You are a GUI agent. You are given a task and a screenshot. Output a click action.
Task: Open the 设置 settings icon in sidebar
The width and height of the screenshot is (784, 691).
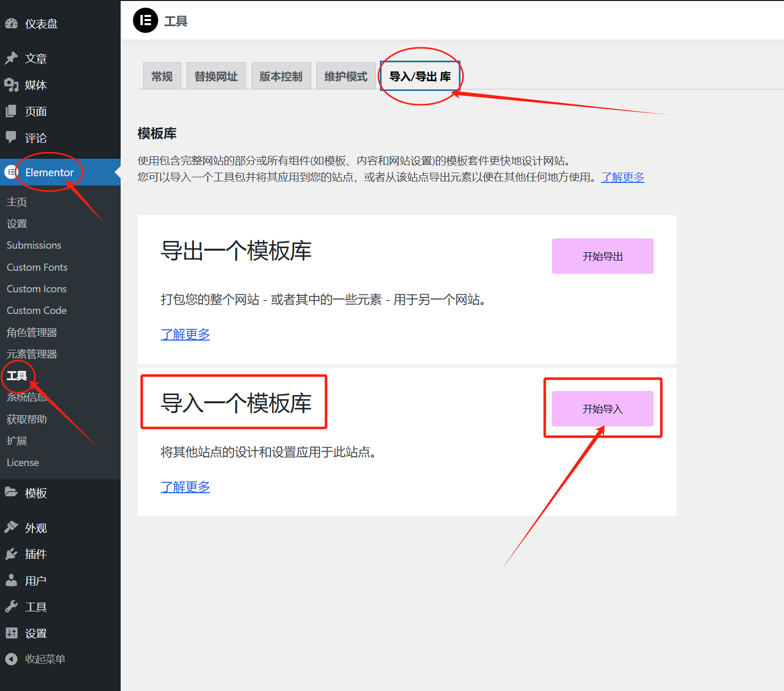tap(11, 632)
